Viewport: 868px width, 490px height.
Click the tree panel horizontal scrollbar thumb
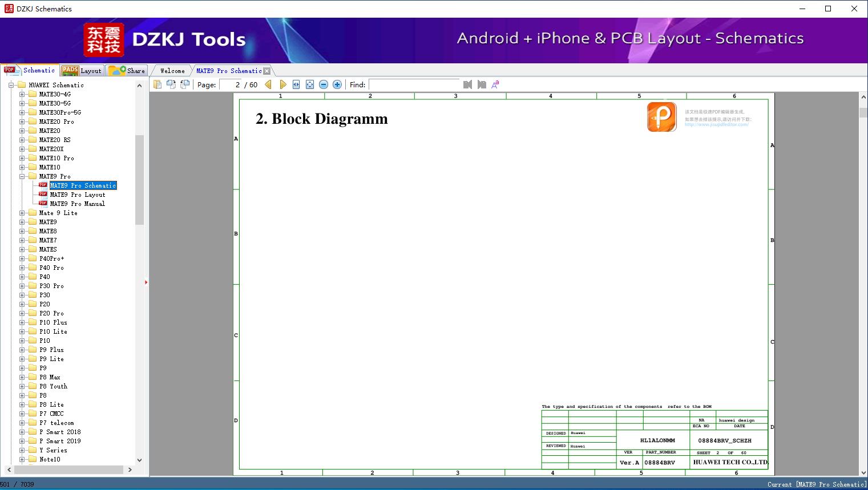pos(68,469)
